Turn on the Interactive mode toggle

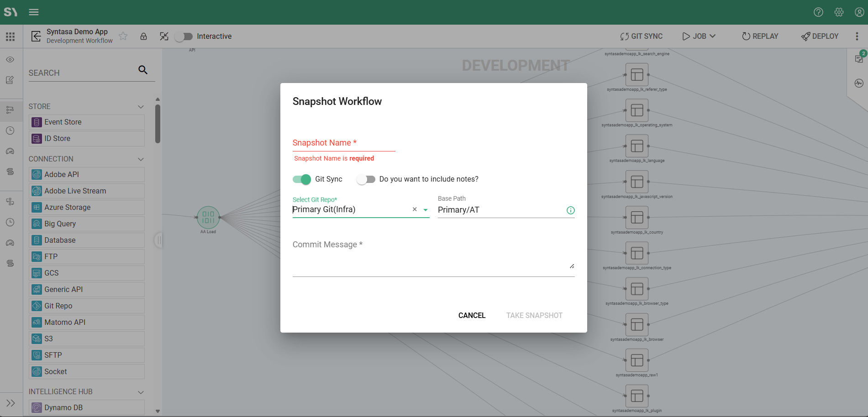(184, 36)
